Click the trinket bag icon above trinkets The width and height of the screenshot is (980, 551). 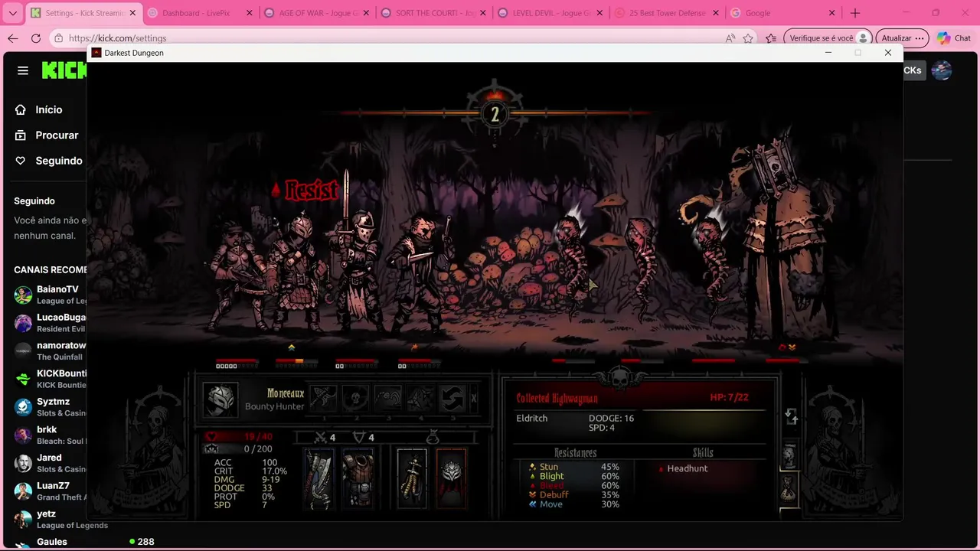pyautogui.click(x=432, y=437)
